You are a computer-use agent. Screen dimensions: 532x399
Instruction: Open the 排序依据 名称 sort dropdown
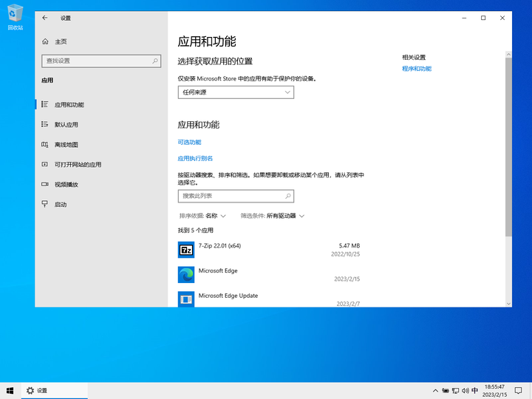(x=202, y=216)
